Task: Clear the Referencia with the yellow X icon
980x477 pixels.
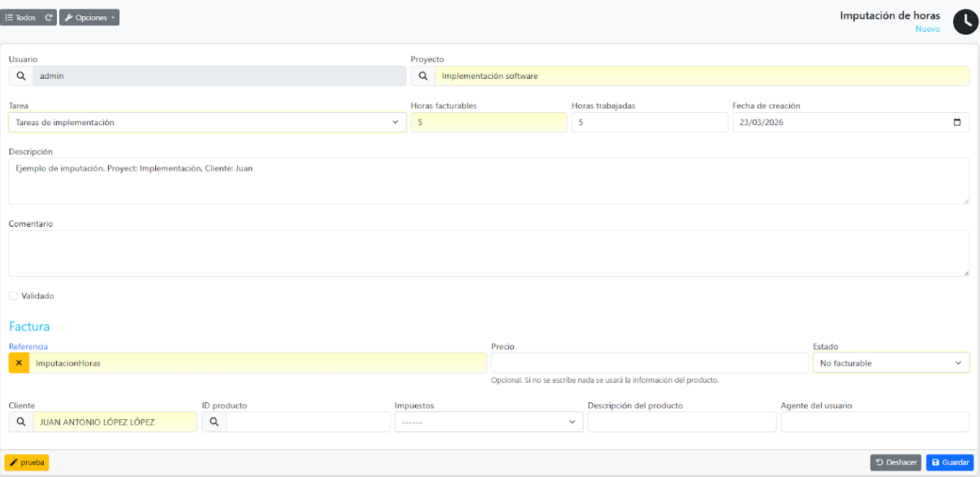Action: point(19,363)
